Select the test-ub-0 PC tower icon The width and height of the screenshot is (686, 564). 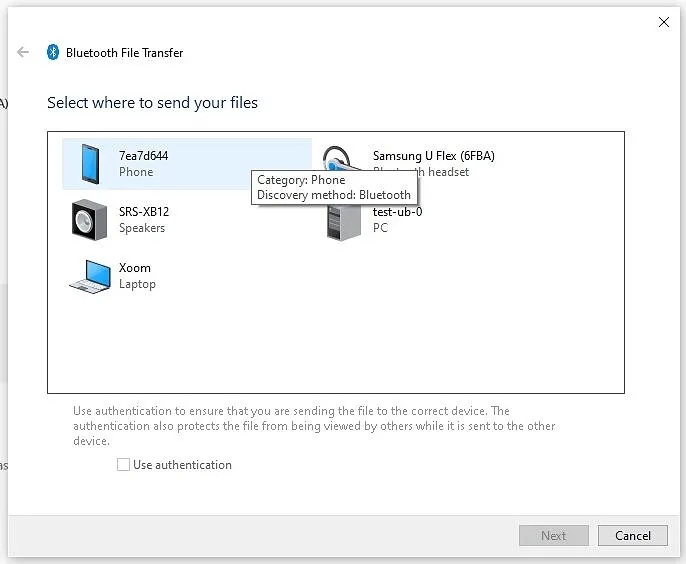(x=344, y=222)
